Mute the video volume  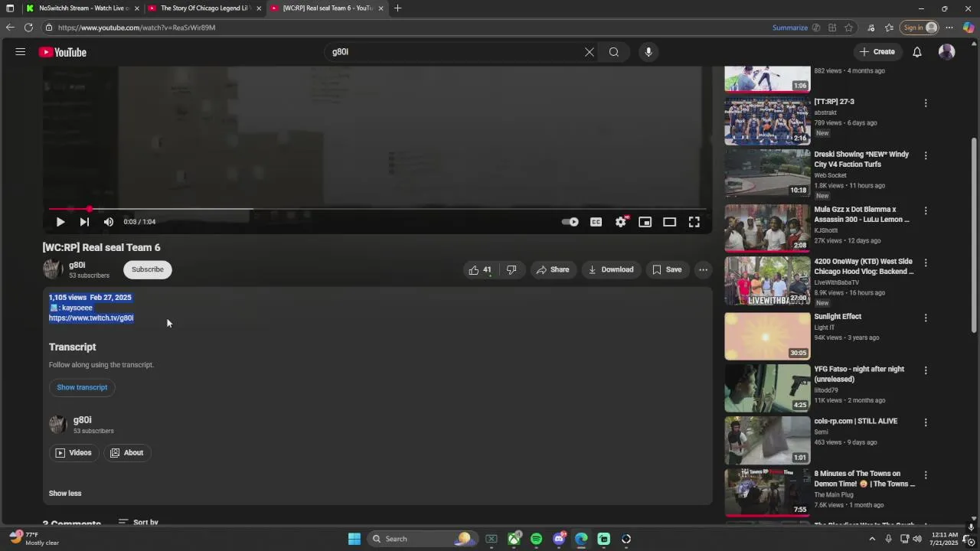109,222
